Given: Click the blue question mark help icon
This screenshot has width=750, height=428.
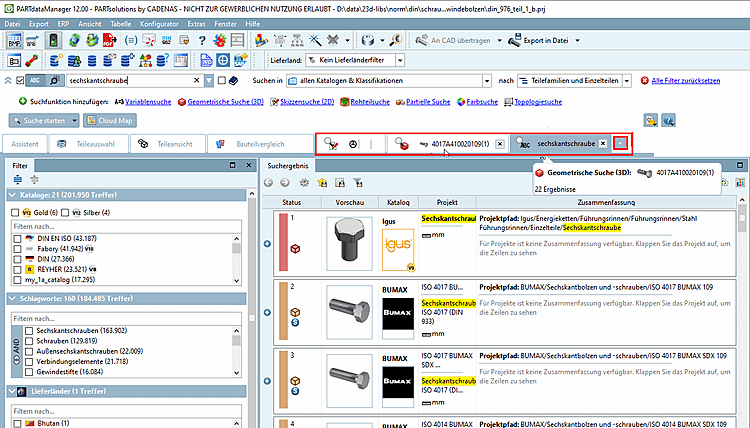Looking at the screenshot, I should point(202,41).
